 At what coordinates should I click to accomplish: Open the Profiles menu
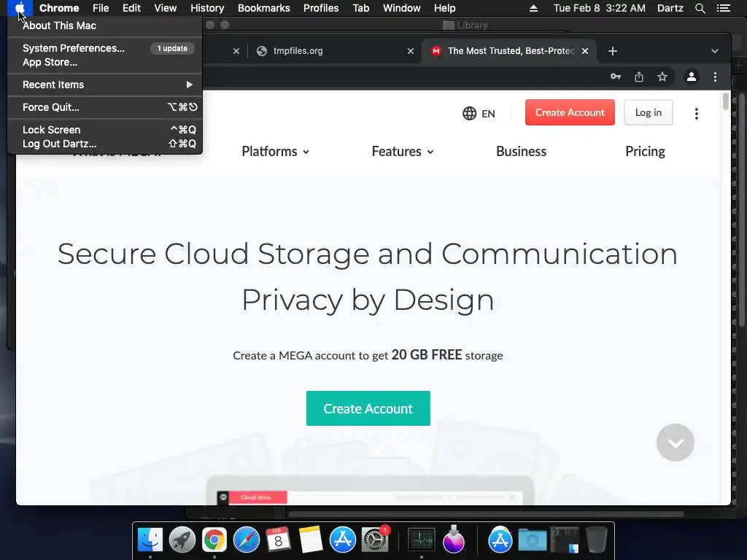click(321, 8)
